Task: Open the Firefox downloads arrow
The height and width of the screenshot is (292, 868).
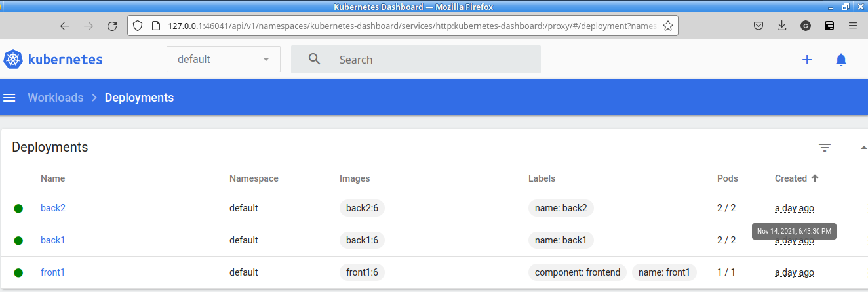Action: [781, 26]
